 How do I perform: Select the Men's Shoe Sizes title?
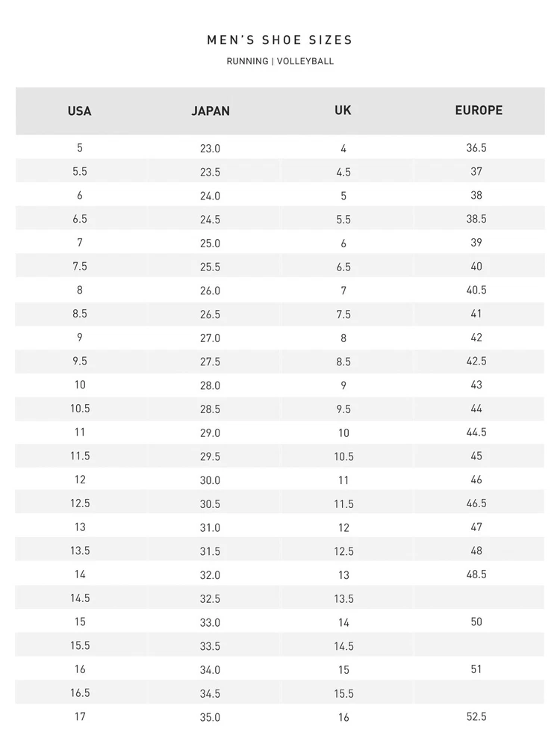[280, 40]
